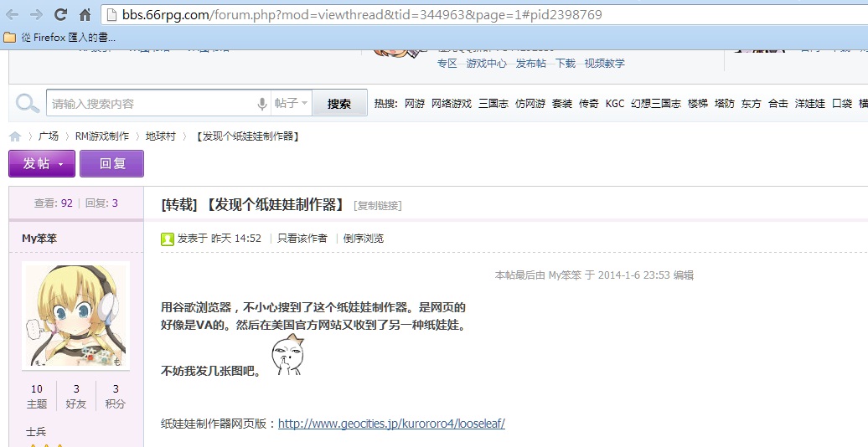The height and width of the screenshot is (447, 868).
Task: Open the 发帖 dropdown button
Action: coord(42,164)
